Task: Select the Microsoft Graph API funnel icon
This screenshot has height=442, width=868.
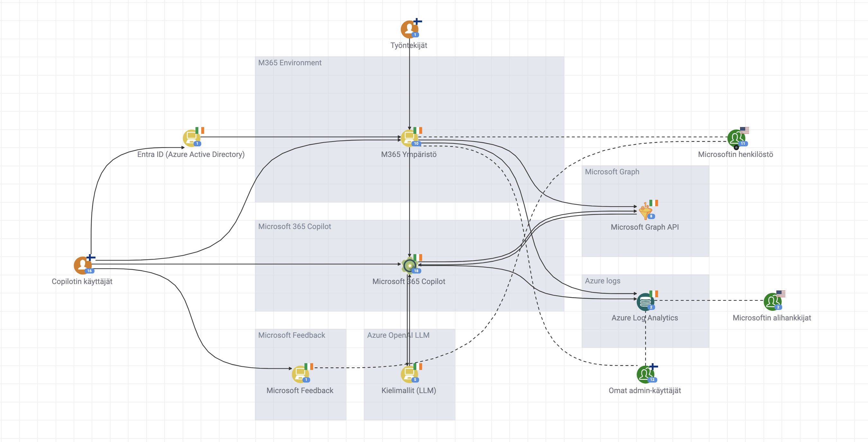Action: click(645, 212)
